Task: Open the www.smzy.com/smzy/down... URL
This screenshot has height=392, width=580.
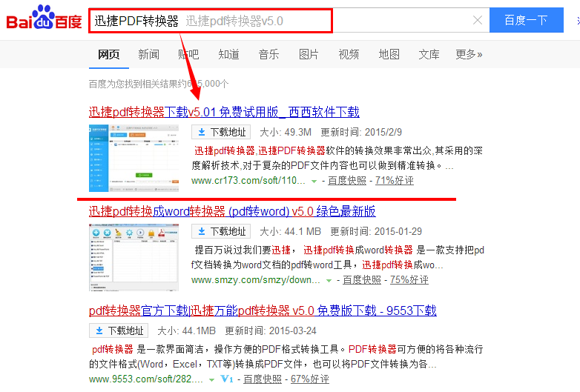Action: (256, 280)
